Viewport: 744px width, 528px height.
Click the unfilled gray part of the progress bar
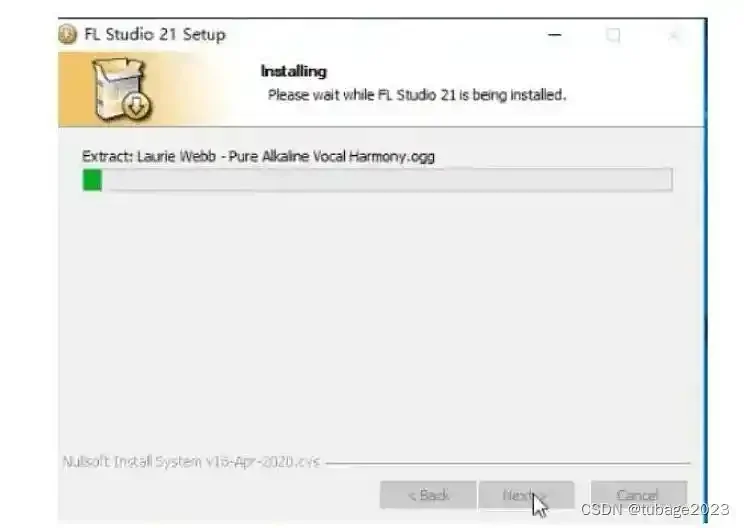387,180
